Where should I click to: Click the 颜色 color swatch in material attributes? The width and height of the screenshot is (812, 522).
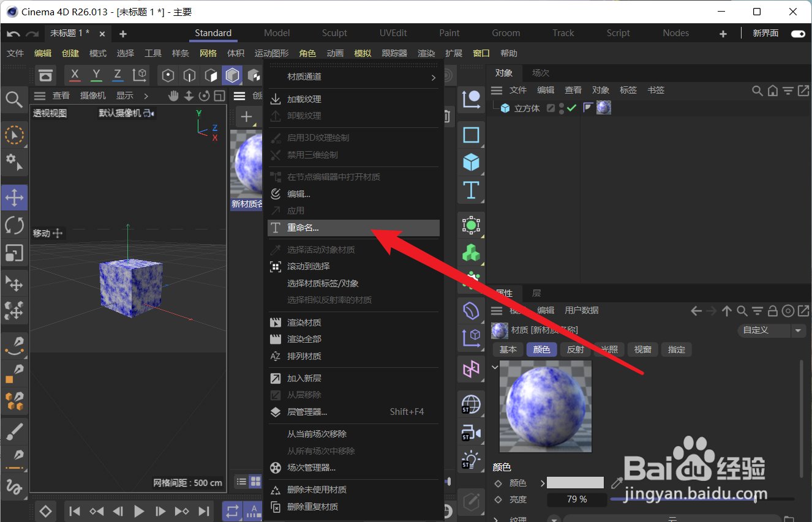[574, 482]
